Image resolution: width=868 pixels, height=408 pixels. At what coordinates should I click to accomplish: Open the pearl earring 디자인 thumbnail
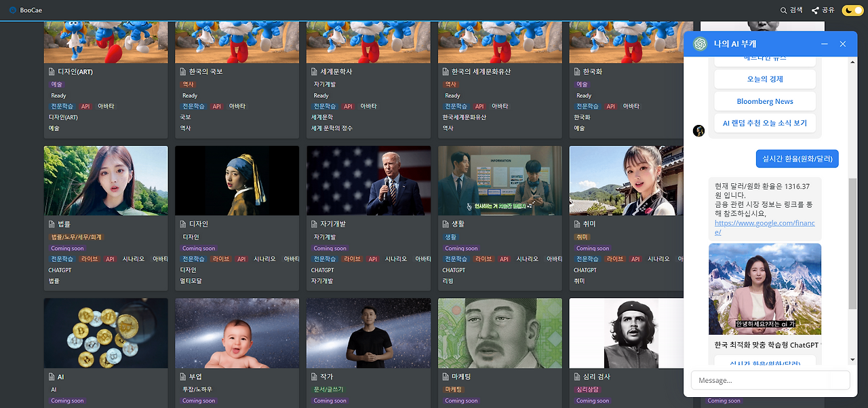pyautogui.click(x=237, y=181)
